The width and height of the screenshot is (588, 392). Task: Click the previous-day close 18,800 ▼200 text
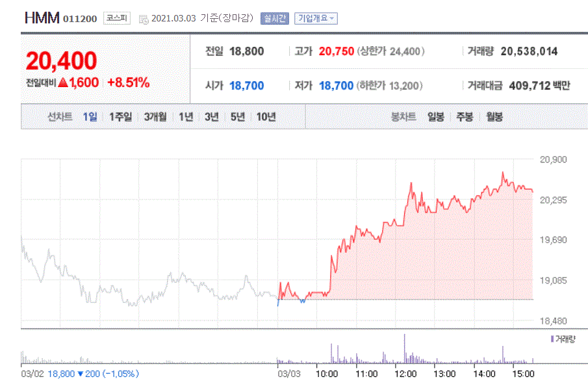click(93, 374)
